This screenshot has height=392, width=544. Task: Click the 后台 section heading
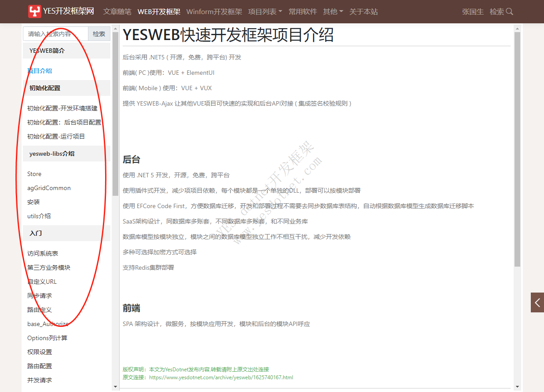pyautogui.click(x=131, y=159)
